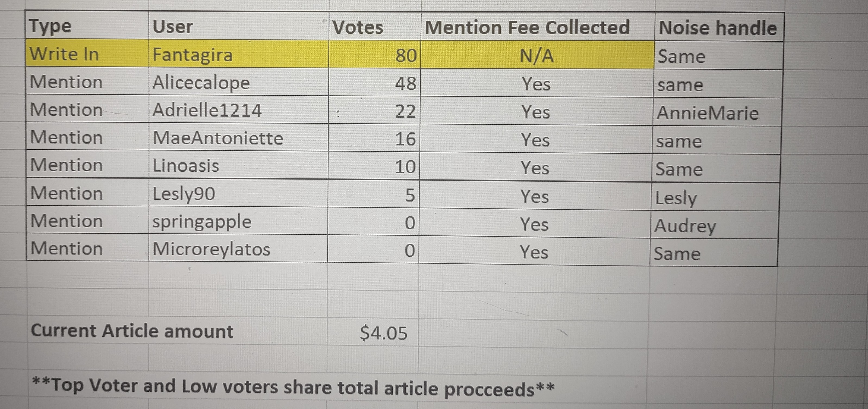Select the MaeAntoniette user cell

click(239, 137)
